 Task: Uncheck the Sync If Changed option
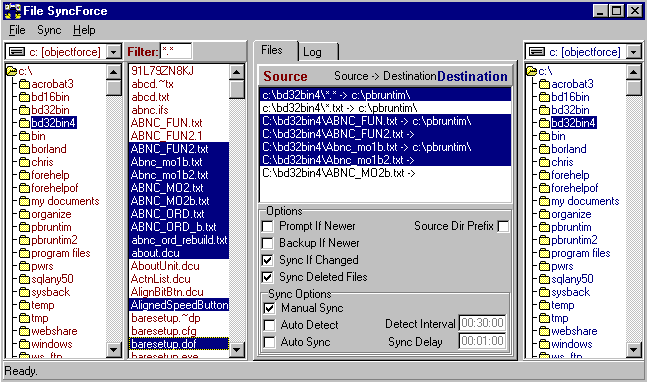click(x=268, y=260)
